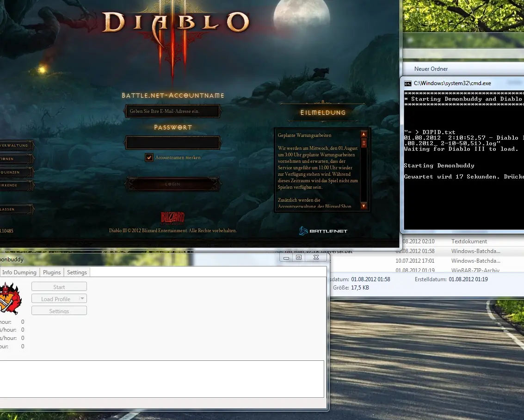The image size is (524, 420).
Task: Click the Diablo menu button ending in IRKENDE
Action: [17, 185]
